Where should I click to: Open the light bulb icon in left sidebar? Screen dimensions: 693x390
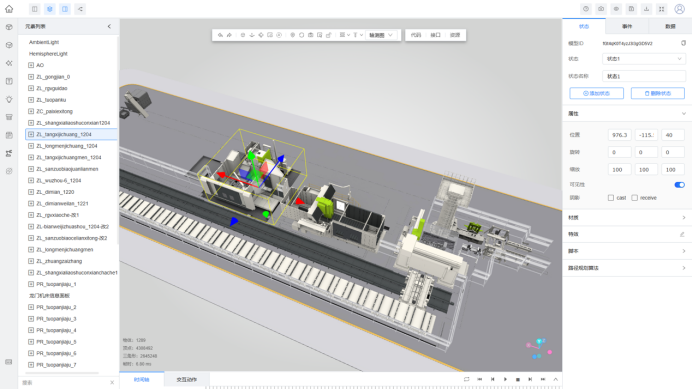pos(9,99)
